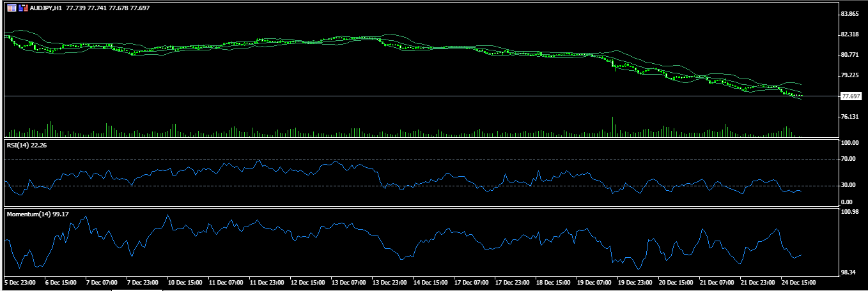The image size is (868, 291).
Task: Click the 24 Dec 15:00 time label
Action: (x=798, y=281)
